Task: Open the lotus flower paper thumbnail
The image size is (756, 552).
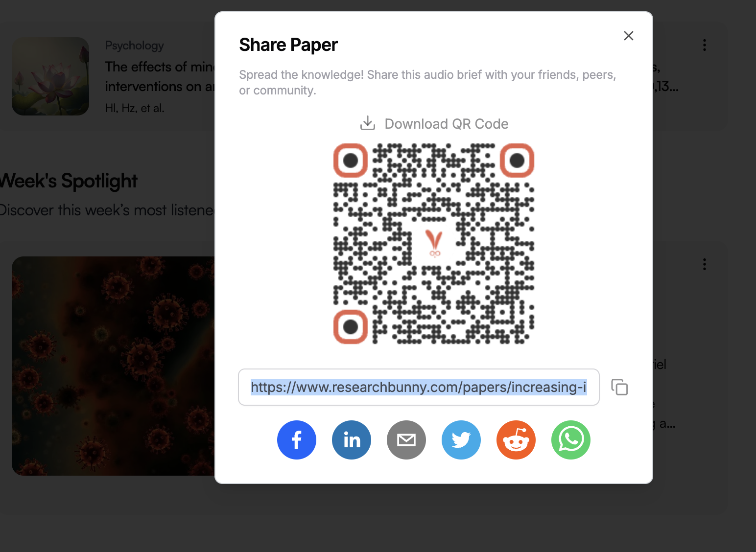Action: click(50, 76)
